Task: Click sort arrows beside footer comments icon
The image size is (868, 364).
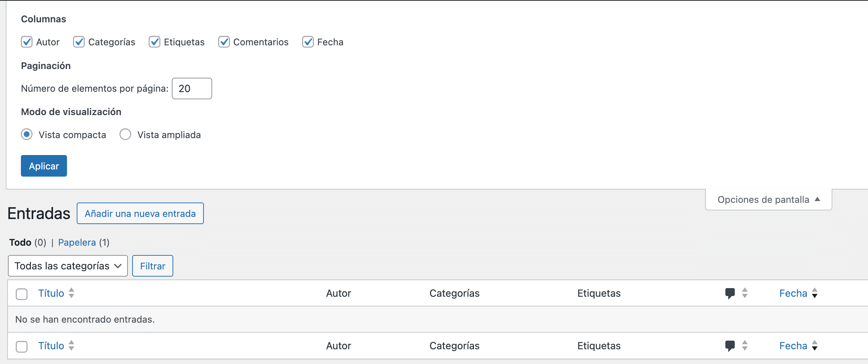Action: coord(745,346)
